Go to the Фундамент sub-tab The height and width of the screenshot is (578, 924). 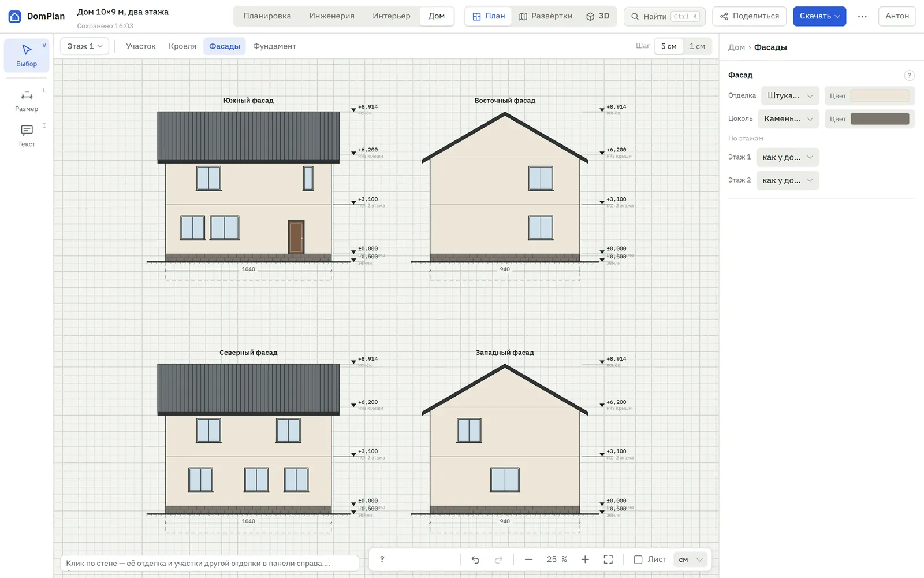[x=274, y=46]
